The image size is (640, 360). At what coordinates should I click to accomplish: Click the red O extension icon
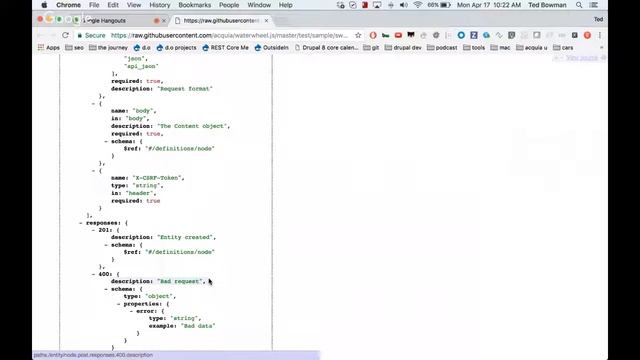click(x=373, y=35)
